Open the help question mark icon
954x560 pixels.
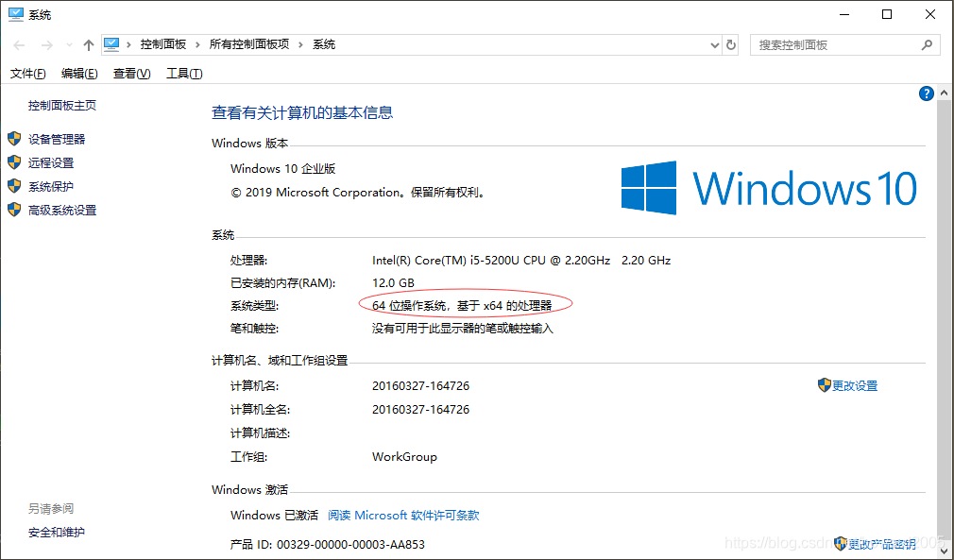point(926,93)
